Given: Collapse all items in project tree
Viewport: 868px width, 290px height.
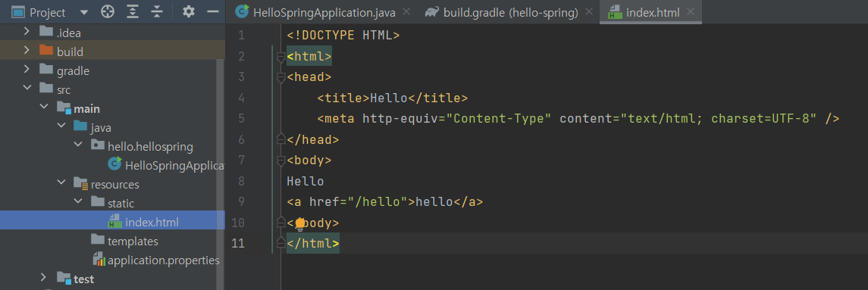Looking at the screenshot, I should pos(157,11).
